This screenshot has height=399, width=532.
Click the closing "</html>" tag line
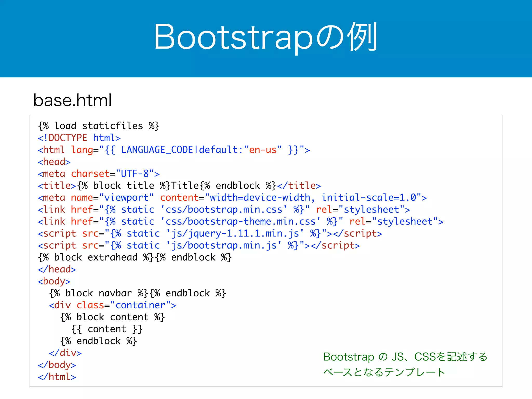(x=57, y=377)
